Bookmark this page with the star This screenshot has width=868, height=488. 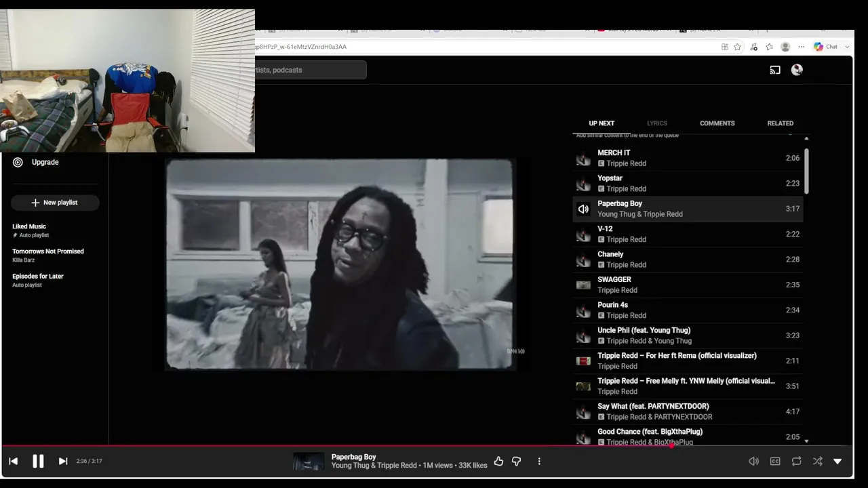click(737, 47)
